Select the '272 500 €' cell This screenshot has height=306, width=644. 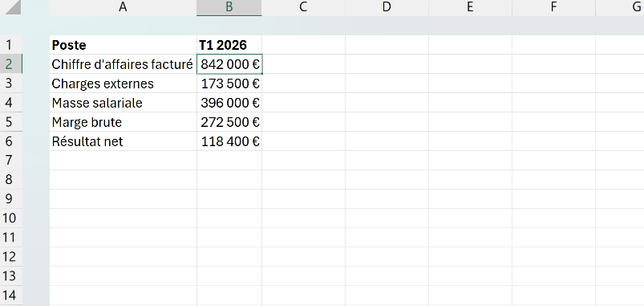229,122
